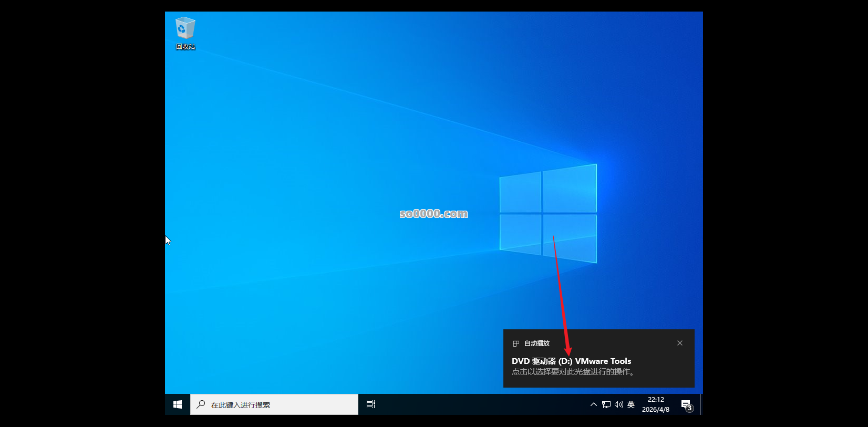Dismiss the AutoPlay notification with X
The height and width of the screenshot is (427, 868).
click(x=680, y=343)
